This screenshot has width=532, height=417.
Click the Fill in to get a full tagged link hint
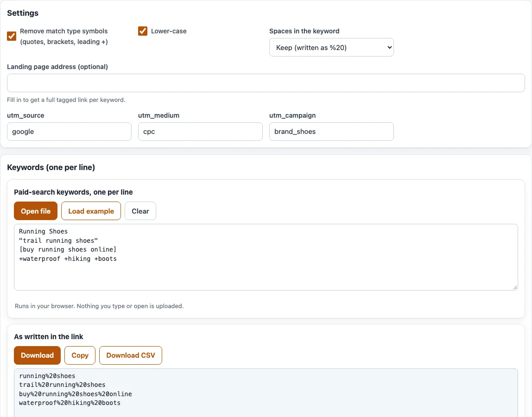point(66,100)
